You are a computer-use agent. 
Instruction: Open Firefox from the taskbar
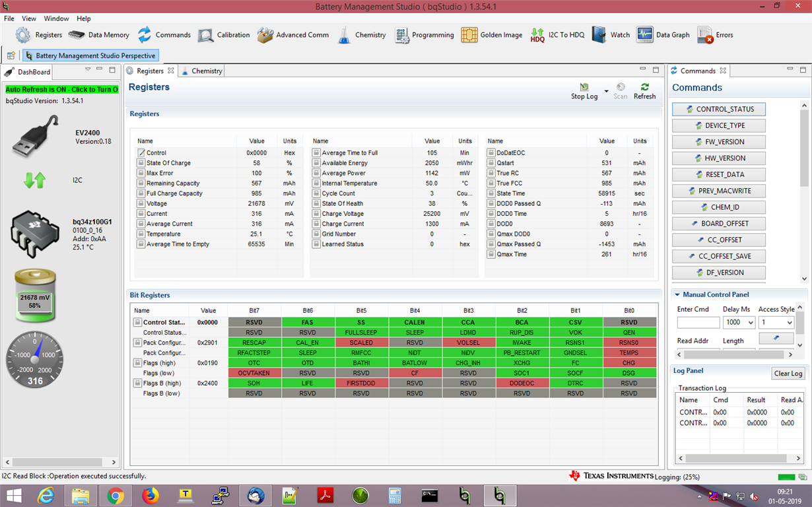151,495
